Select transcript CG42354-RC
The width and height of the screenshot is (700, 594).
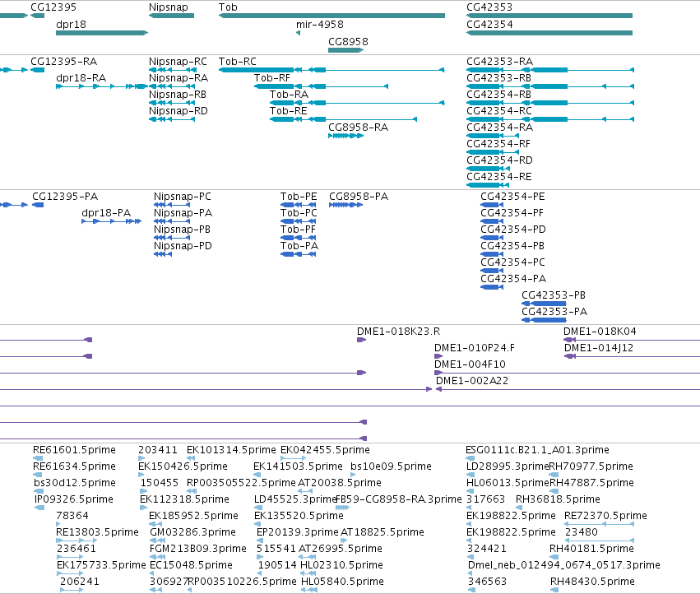coord(550,119)
